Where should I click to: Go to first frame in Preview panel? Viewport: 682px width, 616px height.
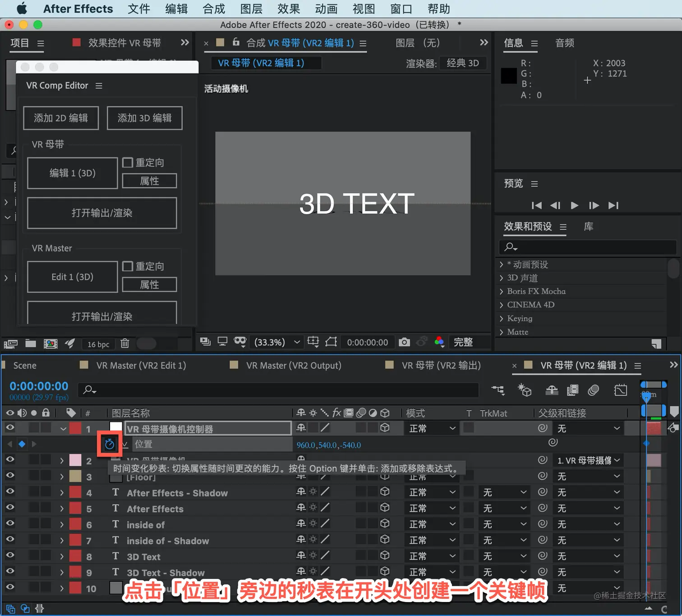[537, 206]
